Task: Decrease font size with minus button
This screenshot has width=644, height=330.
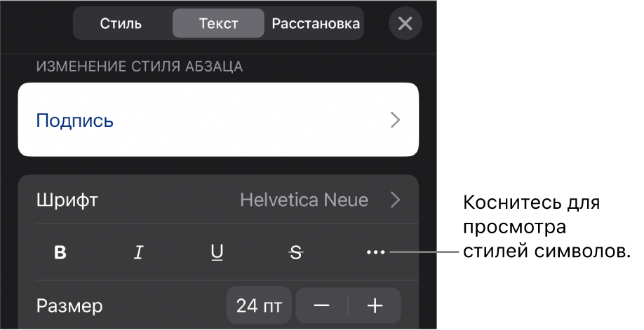Action: click(321, 305)
